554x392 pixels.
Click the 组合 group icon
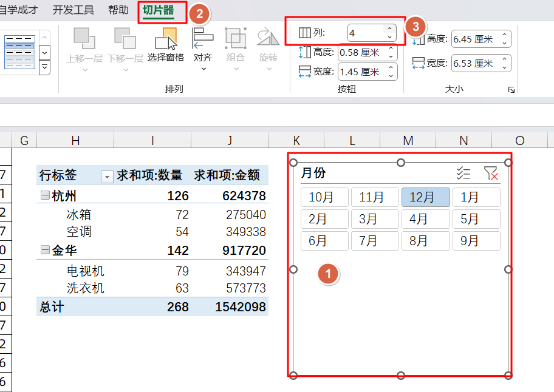click(236, 38)
